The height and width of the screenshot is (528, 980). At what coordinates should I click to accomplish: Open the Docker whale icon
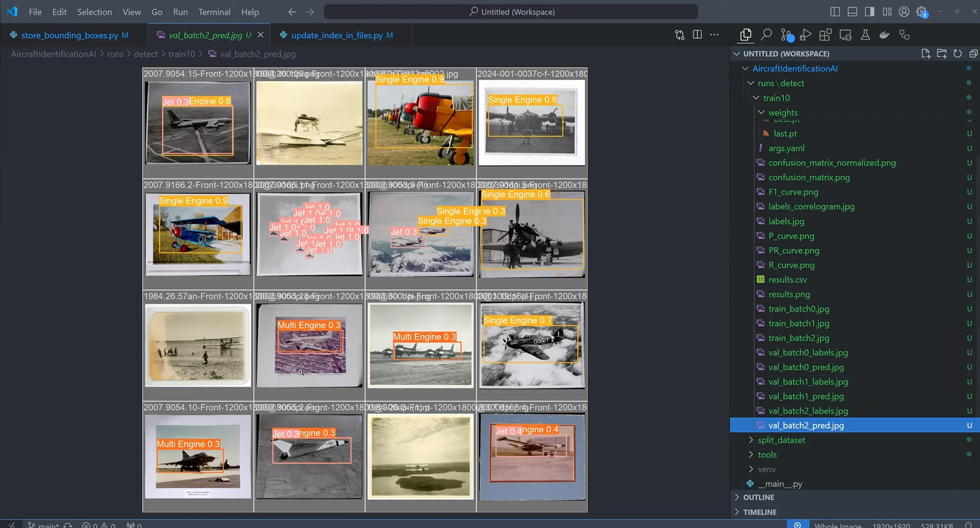click(884, 35)
